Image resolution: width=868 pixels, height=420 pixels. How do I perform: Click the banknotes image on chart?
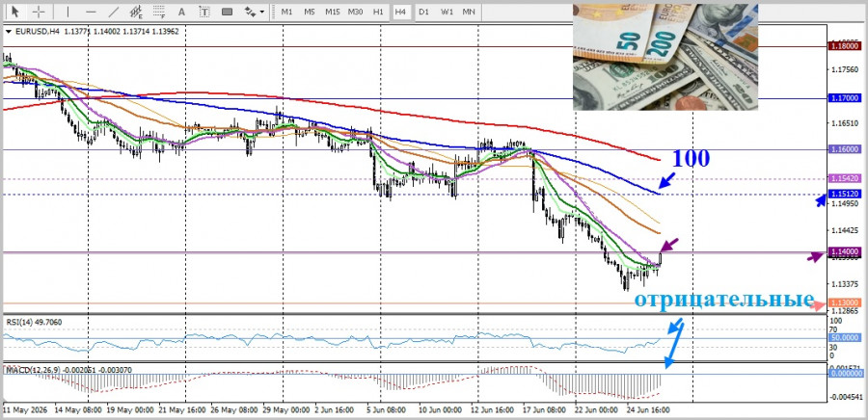click(665, 57)
